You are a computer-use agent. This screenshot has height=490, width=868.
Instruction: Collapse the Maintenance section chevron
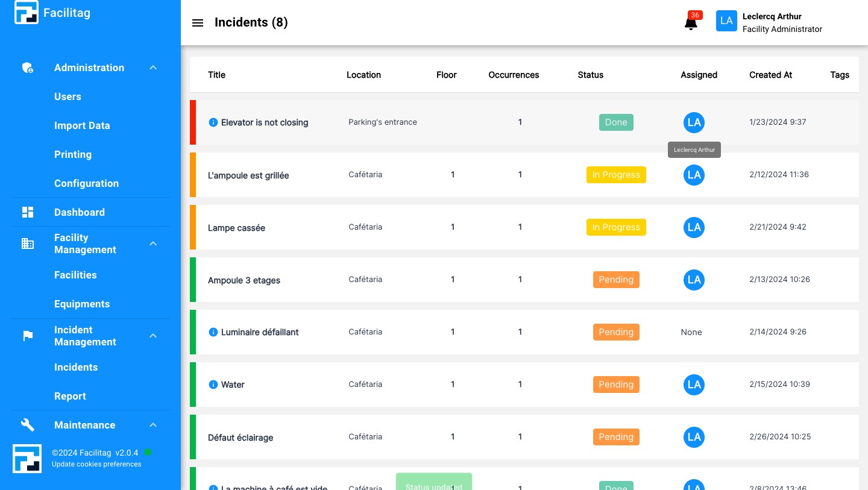tap(153, 425)
